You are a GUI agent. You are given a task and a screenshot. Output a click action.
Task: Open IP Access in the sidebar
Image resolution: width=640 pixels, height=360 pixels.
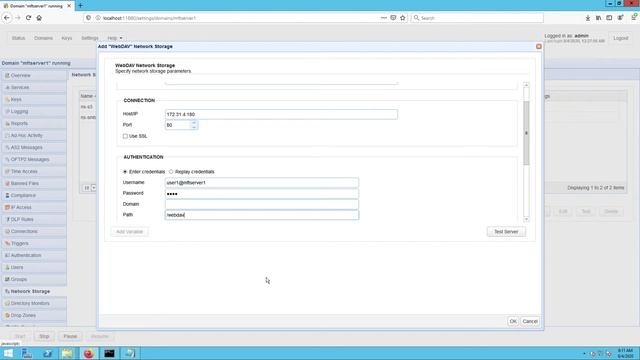(x=34, y=207)
